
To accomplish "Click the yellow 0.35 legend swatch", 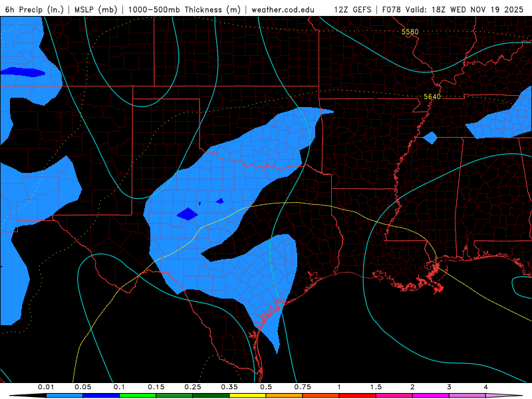I will coord(247,396).
